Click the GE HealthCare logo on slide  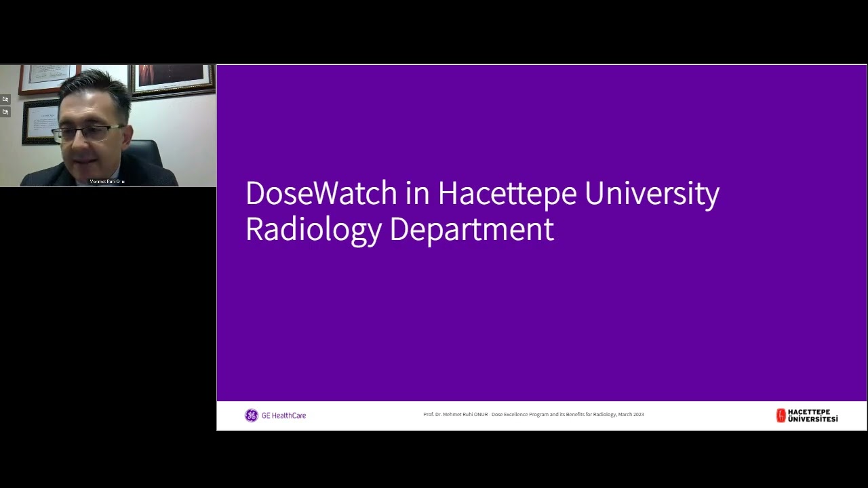pos(275,415)
